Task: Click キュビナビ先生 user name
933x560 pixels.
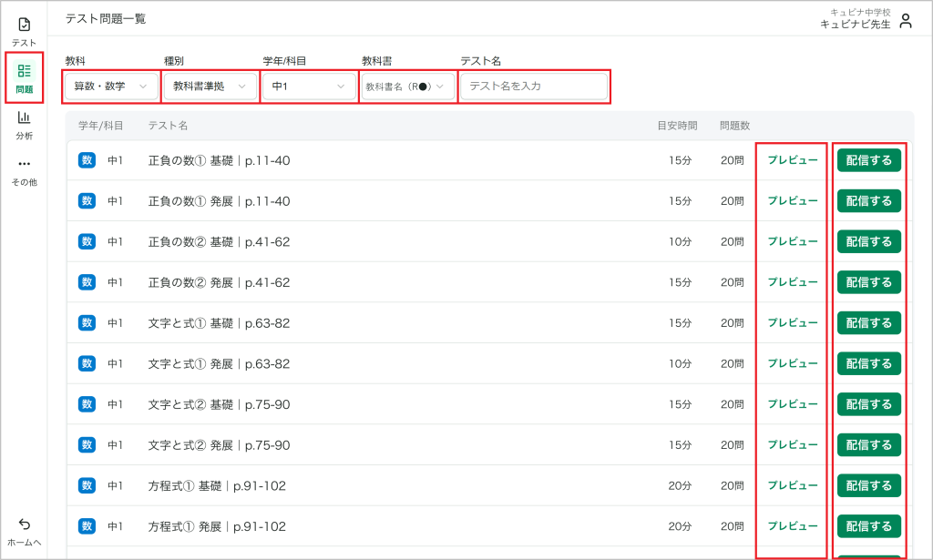Action: click(855, 25)
